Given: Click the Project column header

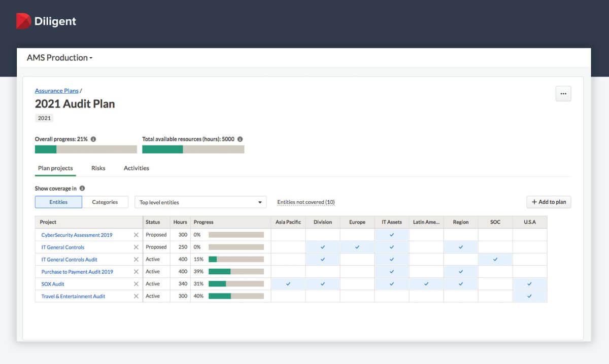Looking at the screenshot, I should point(48,222).
